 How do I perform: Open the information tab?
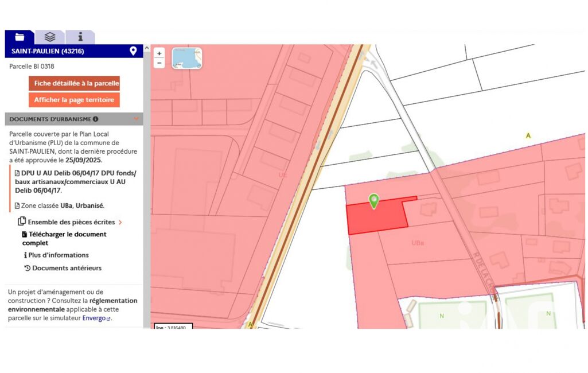(80, 37)
